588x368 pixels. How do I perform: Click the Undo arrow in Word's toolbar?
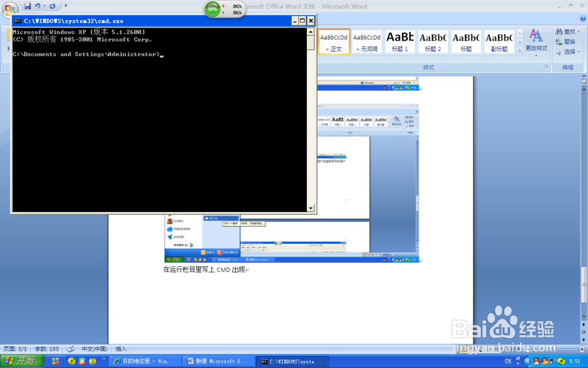(38, 6)
